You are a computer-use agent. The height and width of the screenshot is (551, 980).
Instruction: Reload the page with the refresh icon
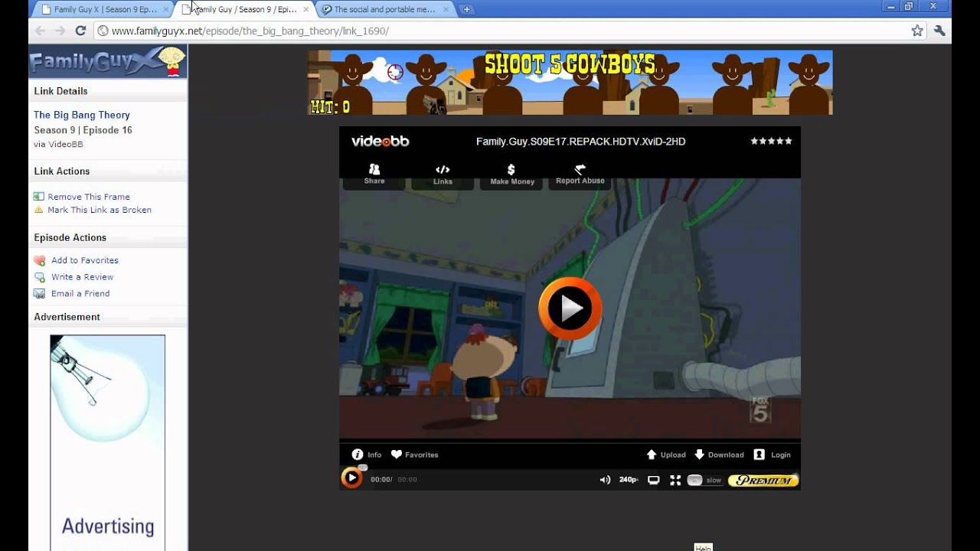[80, 31]
